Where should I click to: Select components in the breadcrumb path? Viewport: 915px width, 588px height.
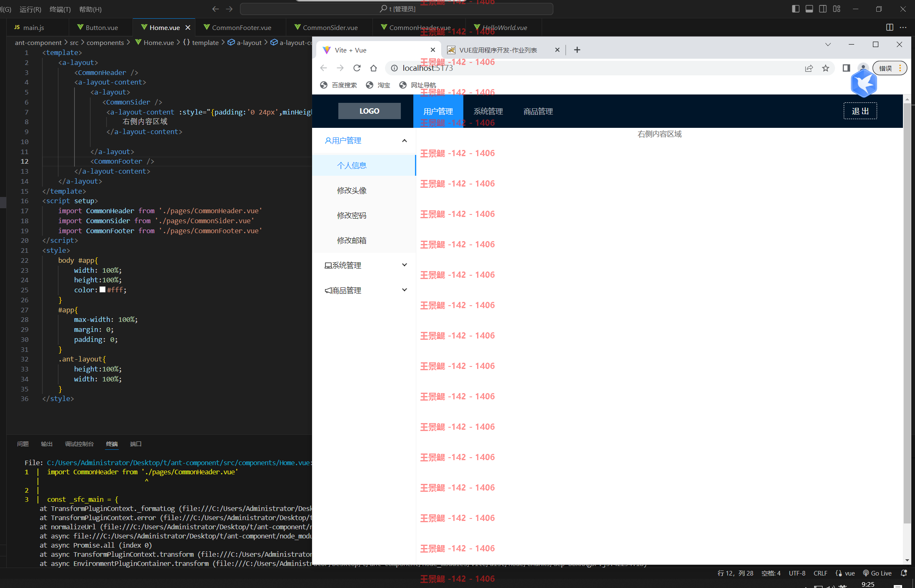(105, 42)
